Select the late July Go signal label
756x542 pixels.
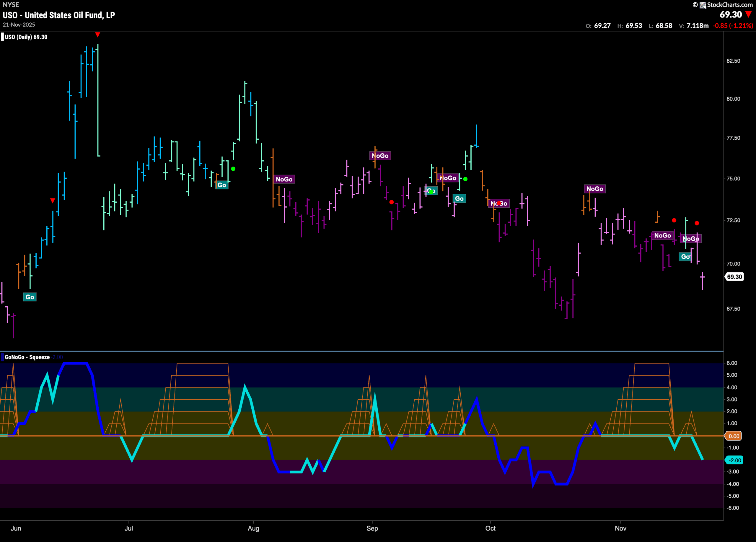(x=222, y=185)
